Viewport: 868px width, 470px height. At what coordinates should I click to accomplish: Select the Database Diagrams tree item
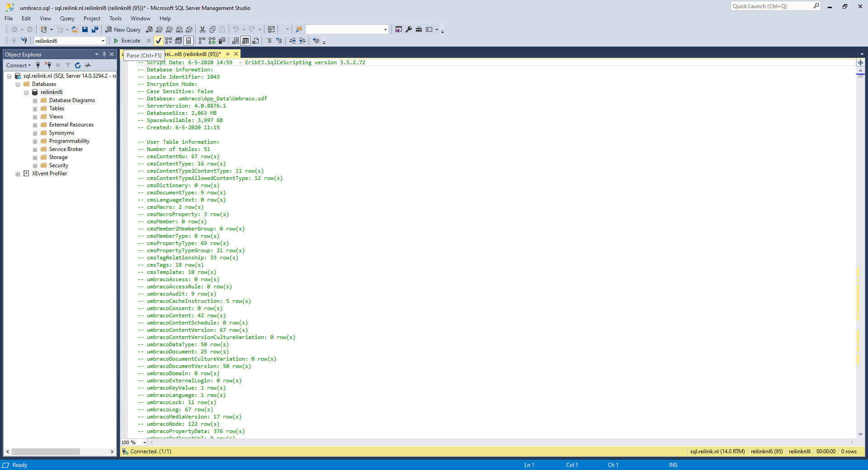pos(72,101)
